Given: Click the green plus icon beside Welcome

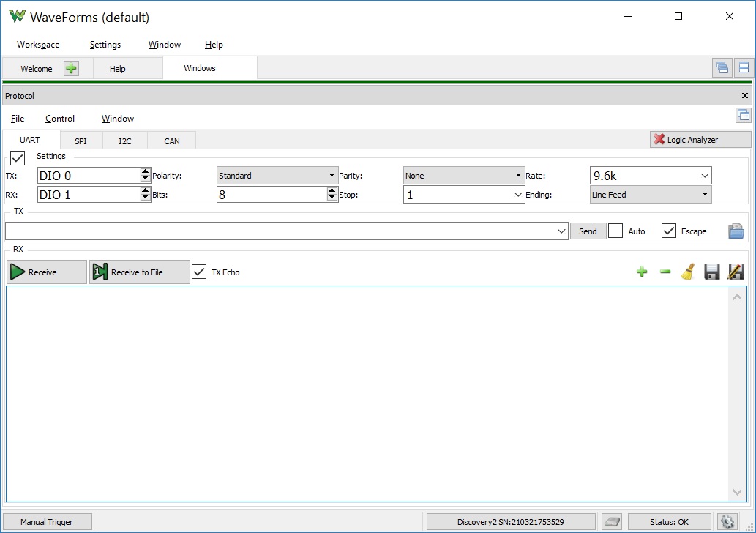Looking at the screenshot, I should [x=72, y=69].
